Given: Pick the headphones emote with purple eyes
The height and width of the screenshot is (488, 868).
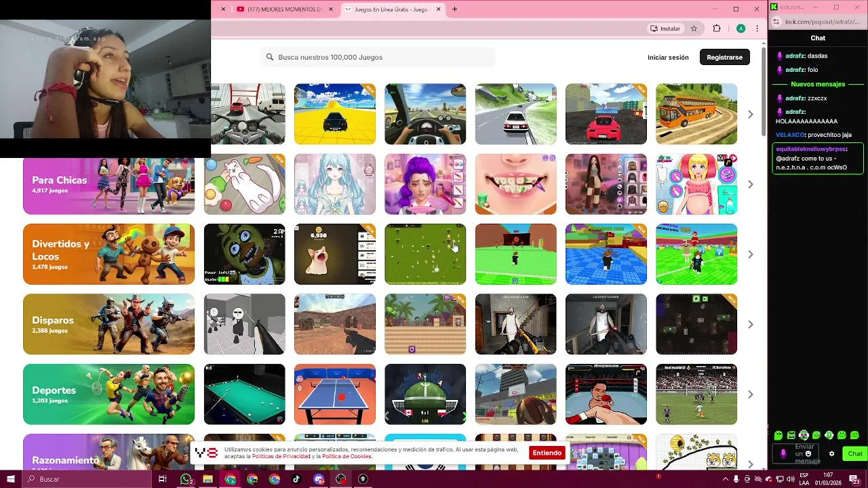Looking at the screenshot, I should click(x=804, y=435).
